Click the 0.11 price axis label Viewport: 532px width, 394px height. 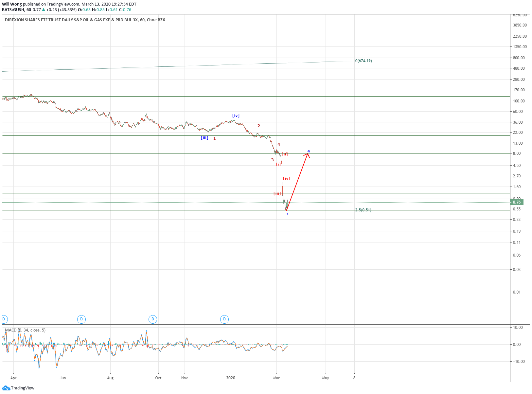pyautogui.click(x=517, y=242)
